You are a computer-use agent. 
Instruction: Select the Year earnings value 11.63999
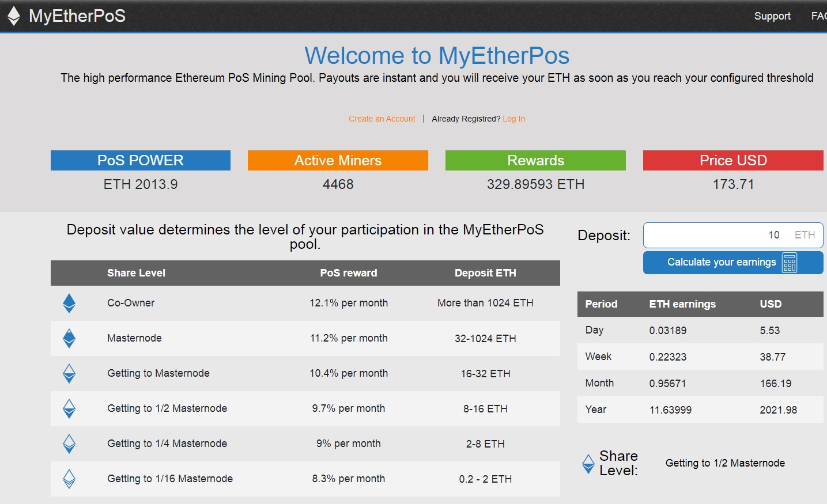pos(670,410)
